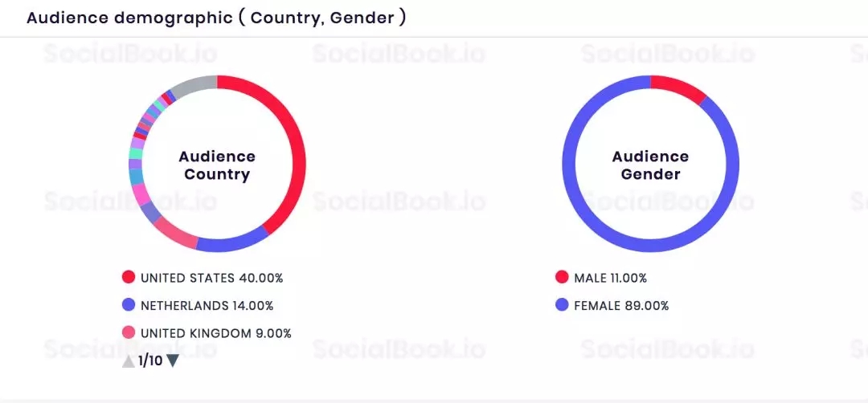Toggle the NETHERLANDS 14.00% legend entry
The width and height of the screenshot is (868, 403).
207,306
